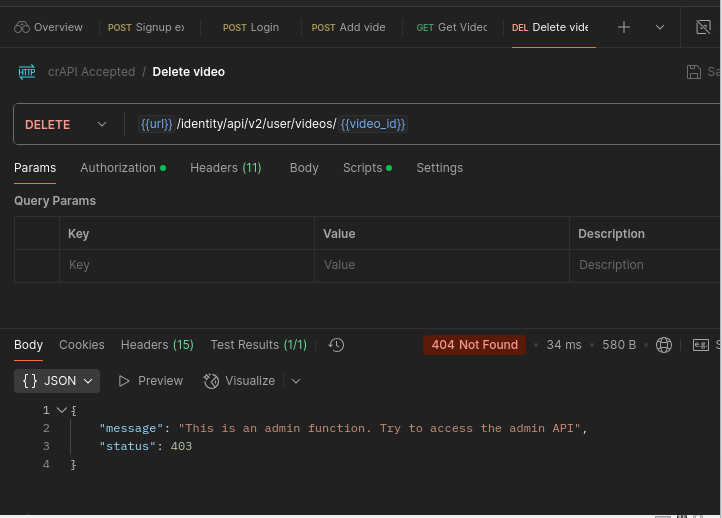Open response Headers (15) tab
The width and height of the screenshot is (722, 518).
(157, 345)
